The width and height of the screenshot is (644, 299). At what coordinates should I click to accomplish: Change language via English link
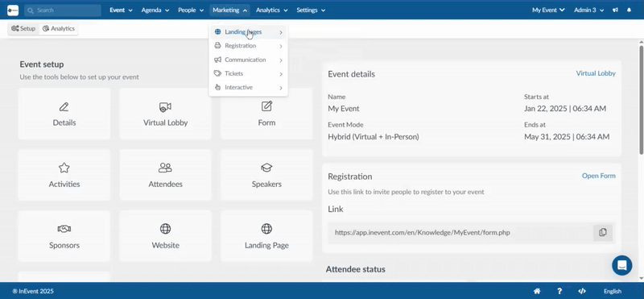click(613, 291)
